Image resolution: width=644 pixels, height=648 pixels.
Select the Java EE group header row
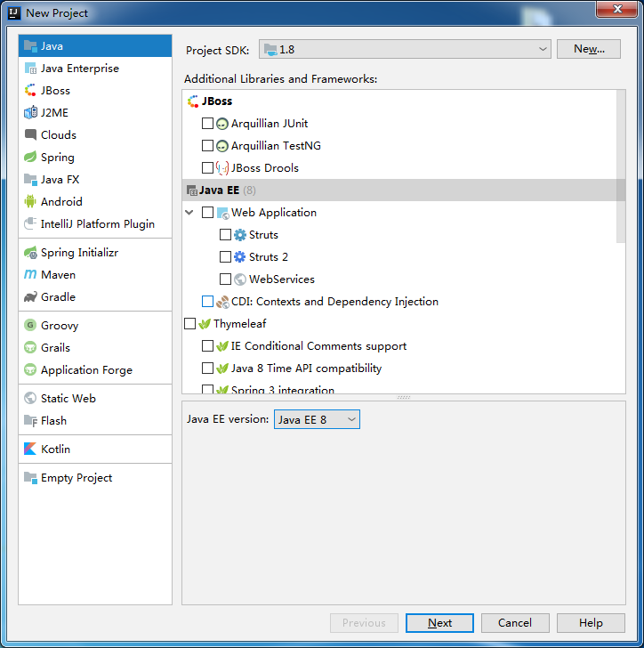click(404, 190)
